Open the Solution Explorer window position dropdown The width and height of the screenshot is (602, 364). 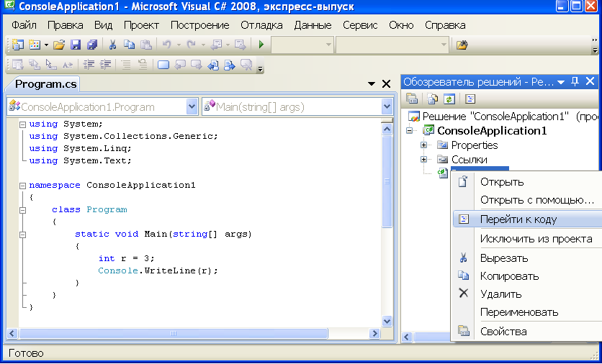coord(561,82)
